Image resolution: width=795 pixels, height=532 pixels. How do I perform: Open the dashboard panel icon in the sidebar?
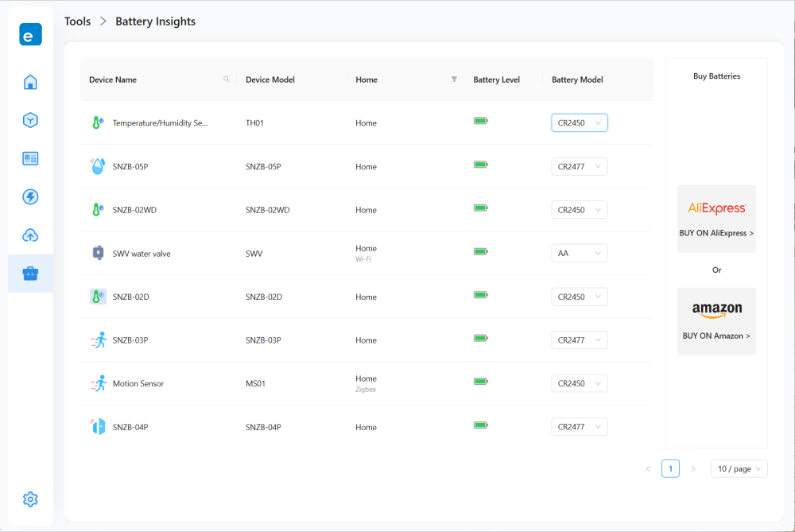click(30, 158)
